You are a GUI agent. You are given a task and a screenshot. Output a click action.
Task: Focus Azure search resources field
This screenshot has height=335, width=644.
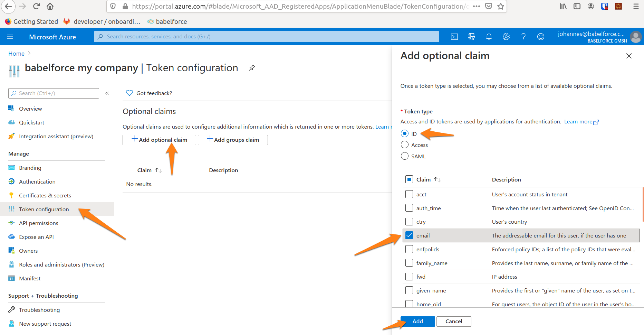[x=267, y=37]
